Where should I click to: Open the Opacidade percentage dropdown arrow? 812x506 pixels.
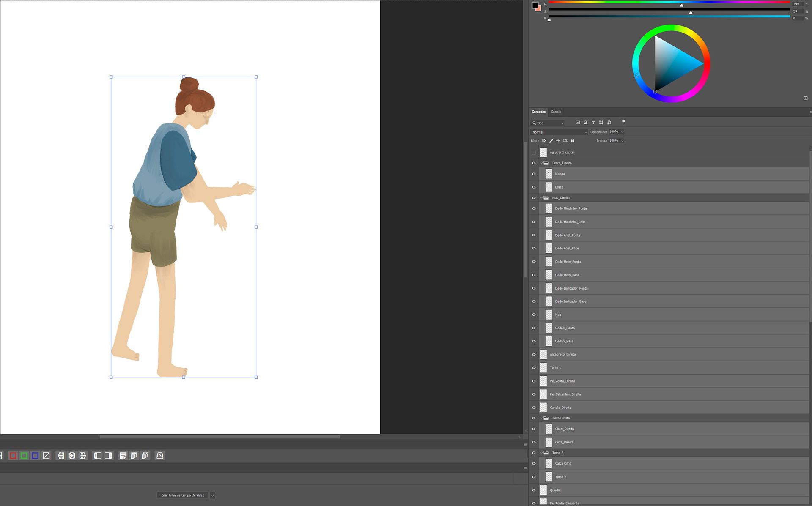[623, 132]
